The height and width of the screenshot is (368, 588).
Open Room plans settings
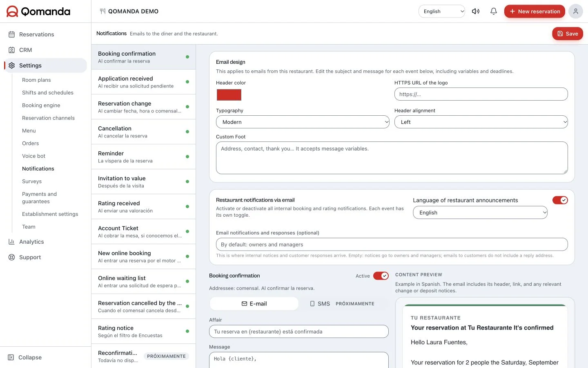(36, 80)
